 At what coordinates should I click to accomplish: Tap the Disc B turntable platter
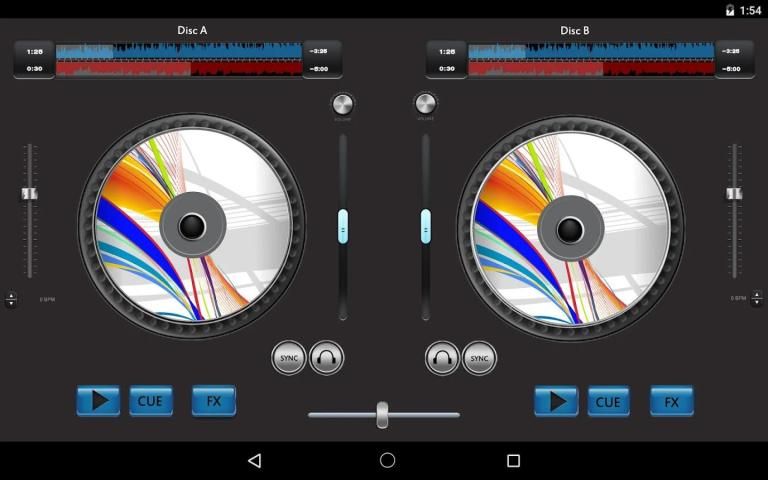(x=571, y=227)
